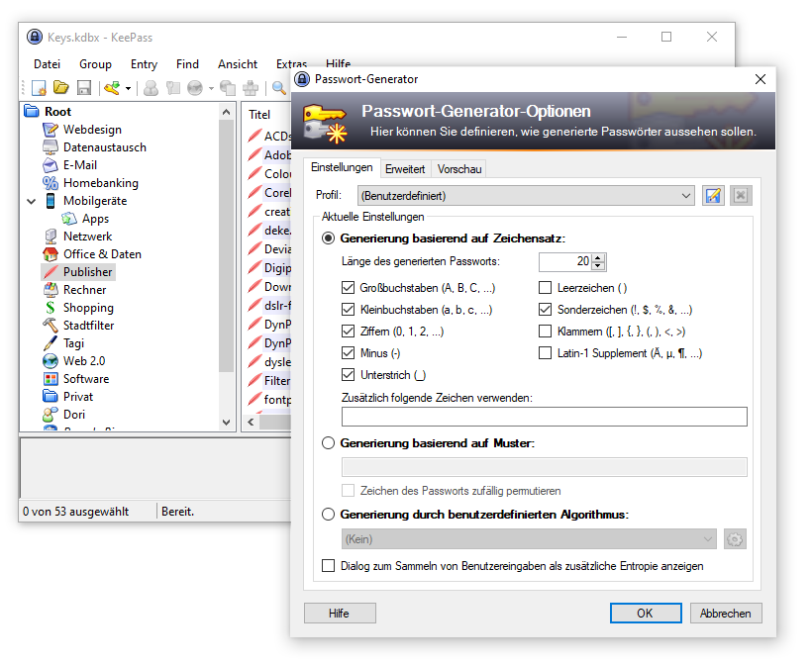Image resolution: width=812 pixels, height=666 pixels.
Task: Enable the additional entropy dialog checkbox
Action: 329,566
